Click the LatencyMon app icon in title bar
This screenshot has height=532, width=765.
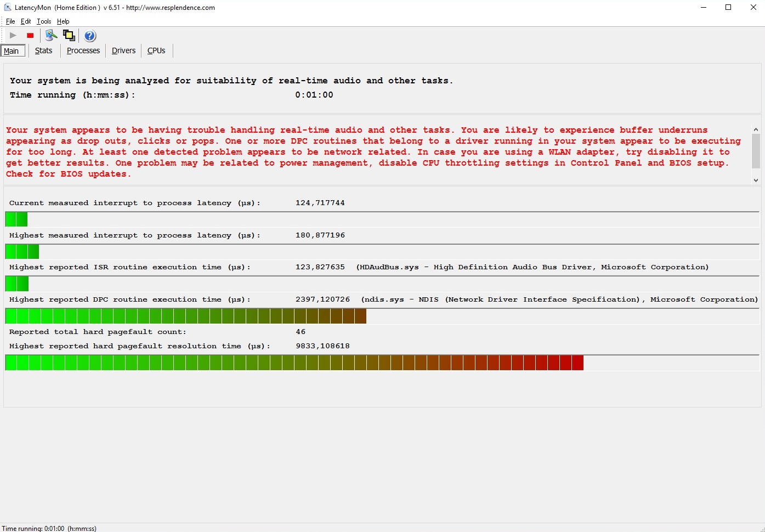coord(8,8)
